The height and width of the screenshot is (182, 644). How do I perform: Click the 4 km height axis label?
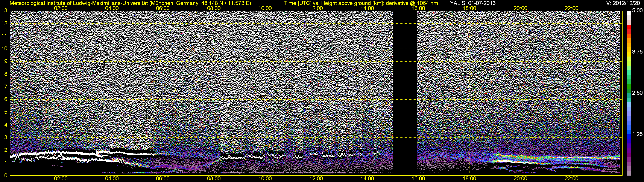[x=6, y=125]
